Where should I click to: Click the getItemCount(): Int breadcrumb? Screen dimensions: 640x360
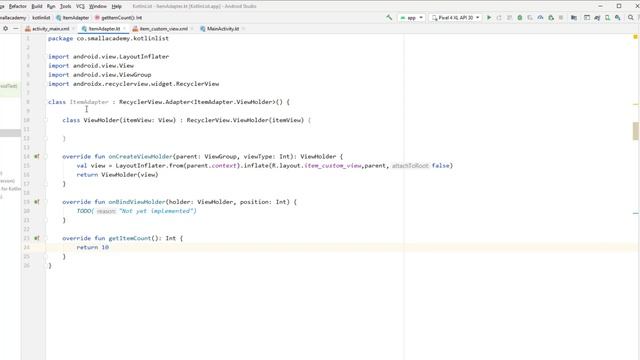118,18
